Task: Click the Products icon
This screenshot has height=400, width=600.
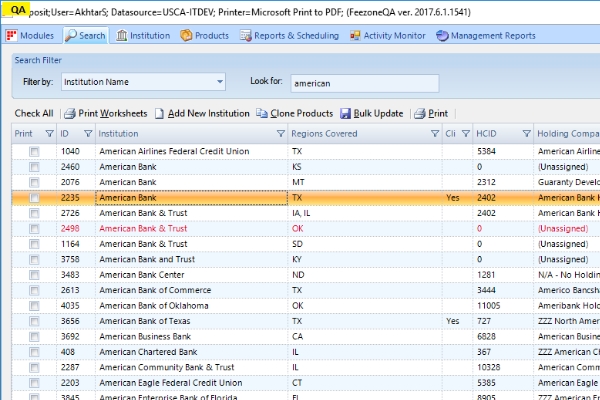Action: [186, 36]
